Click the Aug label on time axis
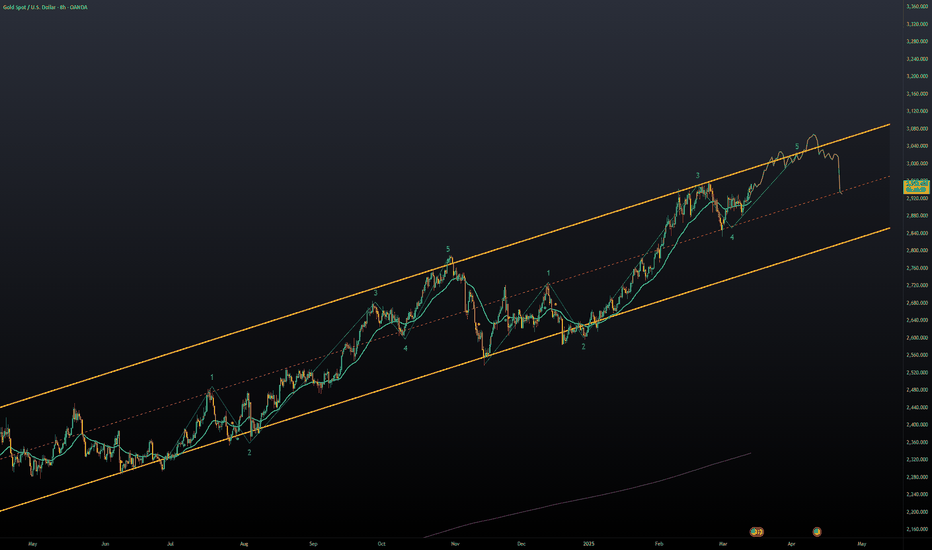The width and height of the screenshot is (932, 550). [x=243, y=544]
